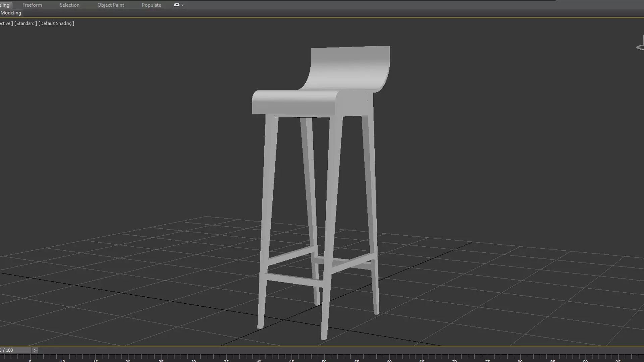This screenshot has height=362, width=644.
Task: Advance one frame with the > arrow
Action: click(35, 350)
